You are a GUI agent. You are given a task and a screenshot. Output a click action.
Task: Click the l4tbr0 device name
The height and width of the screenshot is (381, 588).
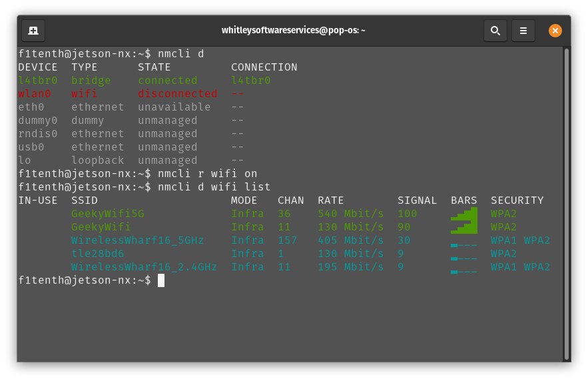click(38, 80)
